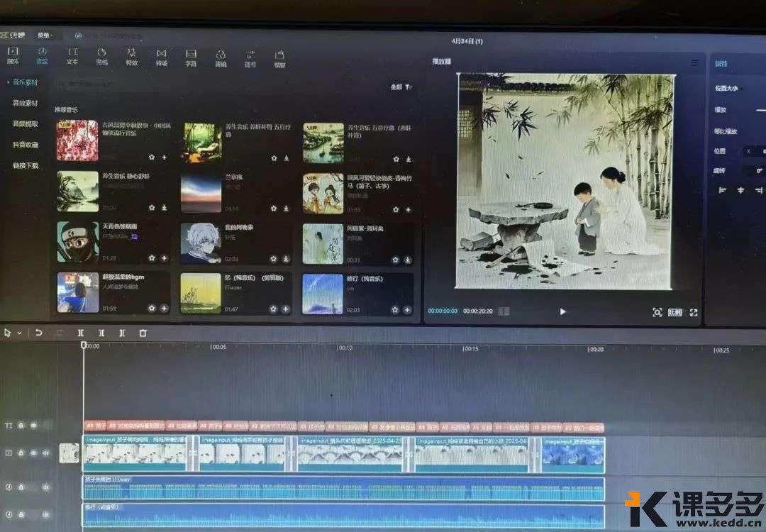
Task: Hide the text track
Action: click(x=33, y=426)
